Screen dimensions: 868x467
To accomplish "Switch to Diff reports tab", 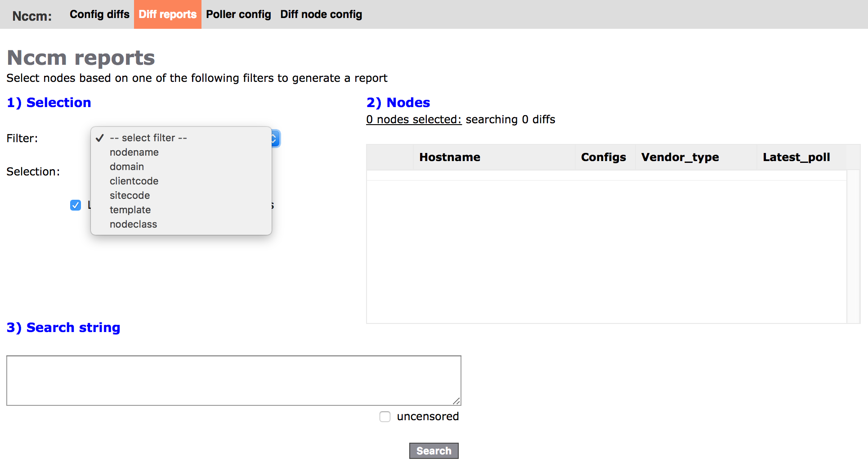I will 167,14.
